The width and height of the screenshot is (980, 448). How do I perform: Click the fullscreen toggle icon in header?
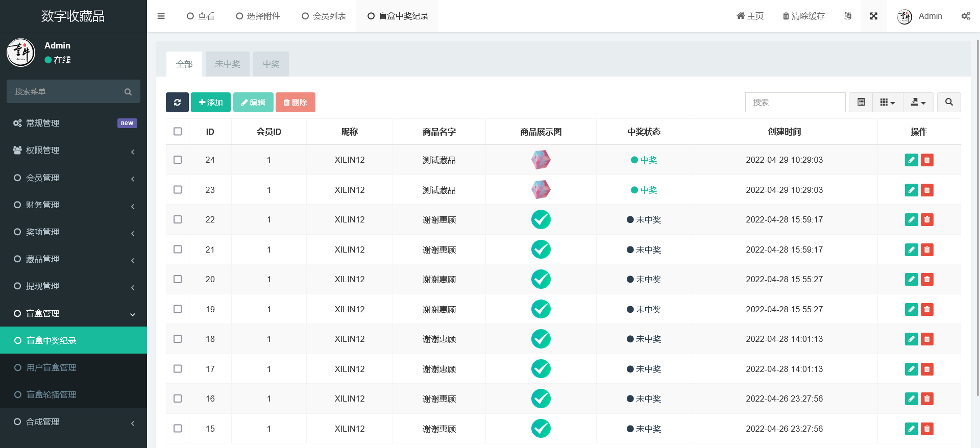(x=873, y=16)
